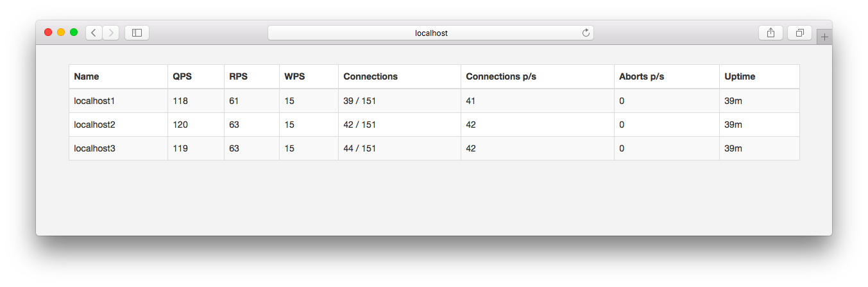Select the Aborts p/s column header
The height and width of the screenshot is (287, 868).
pos(642,76)
